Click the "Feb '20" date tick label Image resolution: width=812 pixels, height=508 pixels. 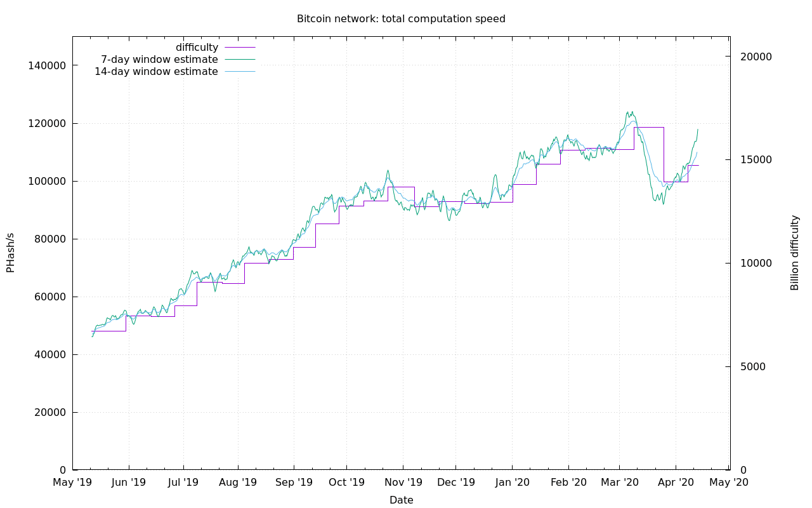[x=568, y=483]
